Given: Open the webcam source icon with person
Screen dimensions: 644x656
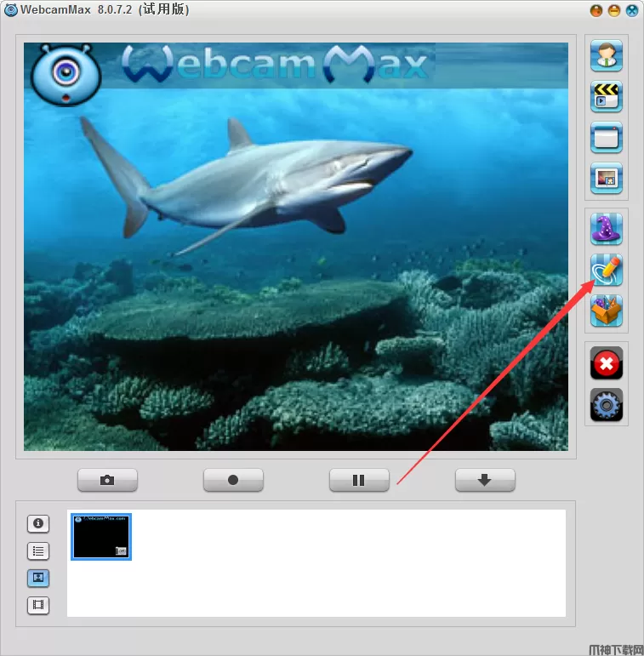Looking at the screenshot, I should click(607, 55).
